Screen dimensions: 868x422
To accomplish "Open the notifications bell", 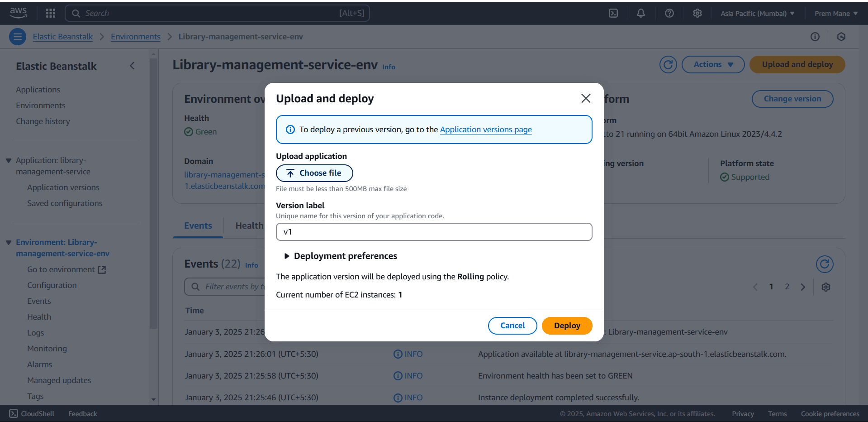I will [x=641, y=13].
